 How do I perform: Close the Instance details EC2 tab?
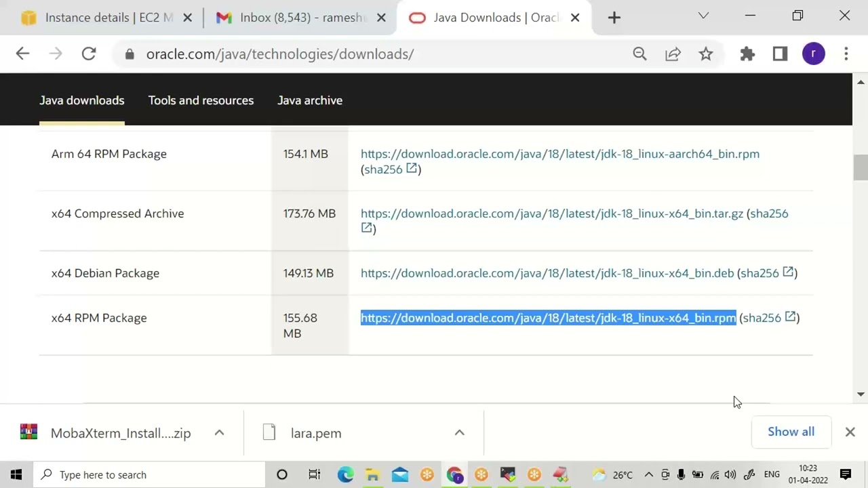[x=188, y=18]
